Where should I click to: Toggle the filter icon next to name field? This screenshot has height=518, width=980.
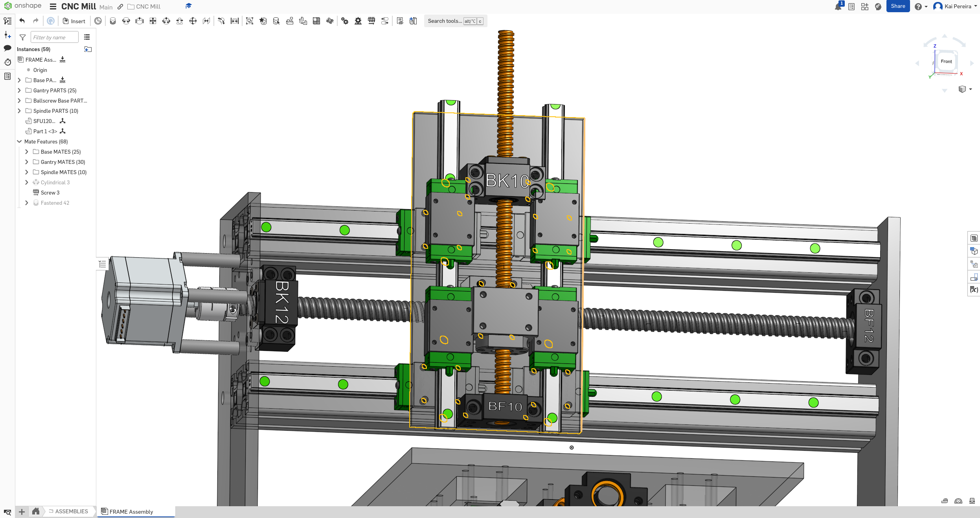point(23,37)
